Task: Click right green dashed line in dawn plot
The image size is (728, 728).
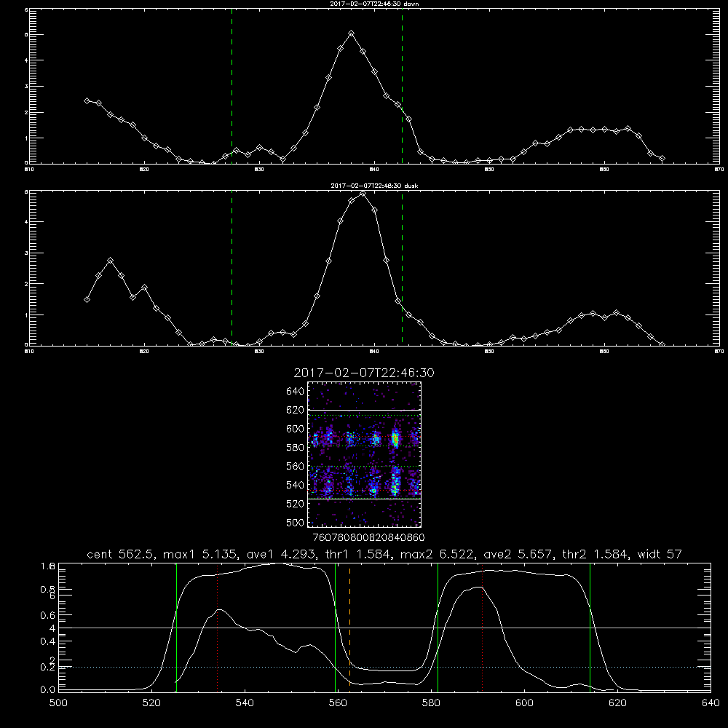Action: tap(402, 88)
